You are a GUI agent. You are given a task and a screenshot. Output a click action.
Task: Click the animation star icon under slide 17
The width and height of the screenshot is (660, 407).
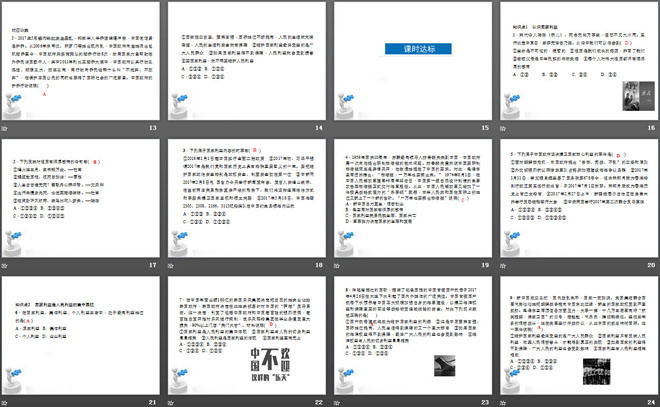point(5,266)
